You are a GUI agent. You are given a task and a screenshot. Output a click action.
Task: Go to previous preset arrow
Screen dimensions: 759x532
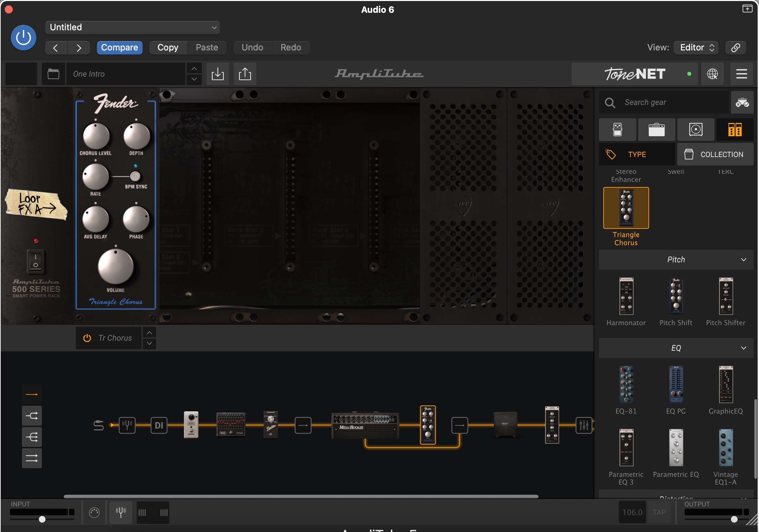point(56,48)
